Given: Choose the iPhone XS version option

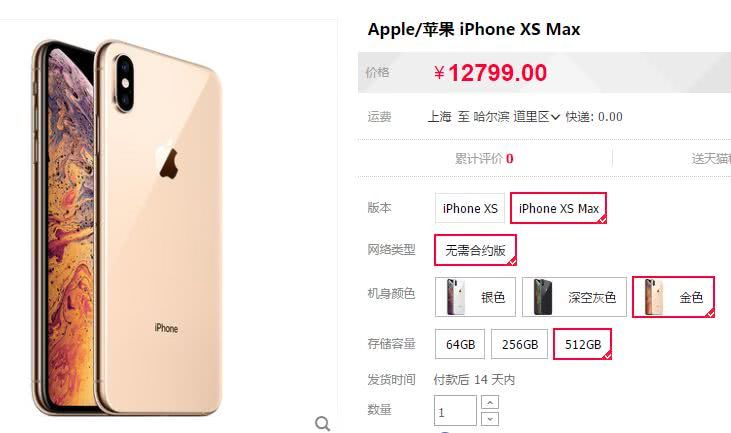Looking at the screenshot, I should pos(470,208).
